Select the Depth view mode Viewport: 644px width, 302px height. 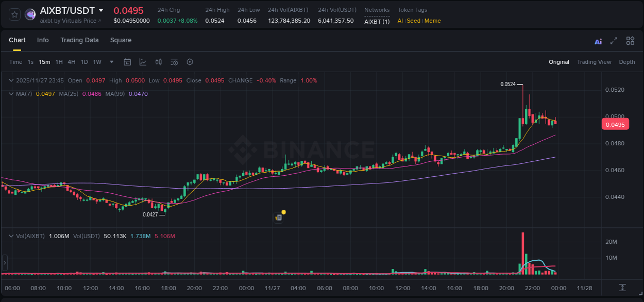(627, 62)
